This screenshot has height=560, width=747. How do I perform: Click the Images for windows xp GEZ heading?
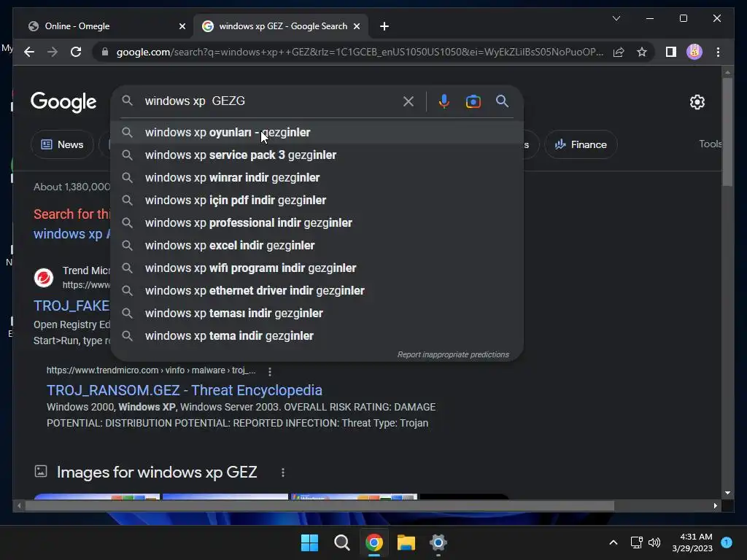[x=157, y=472]
